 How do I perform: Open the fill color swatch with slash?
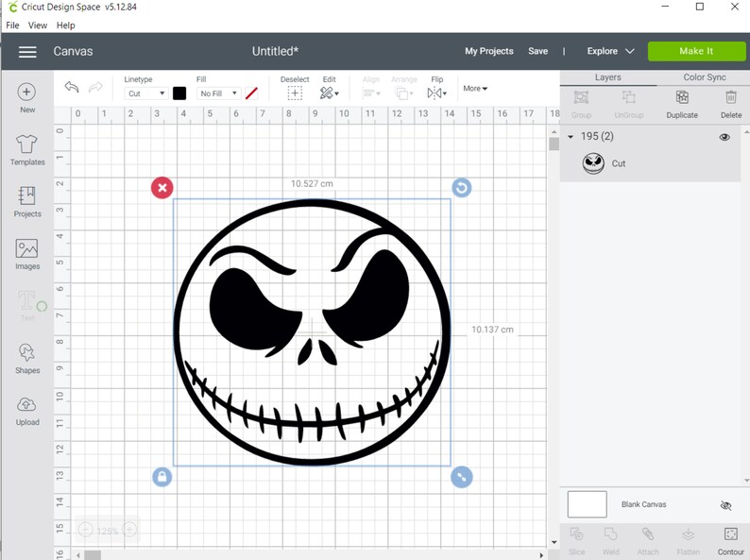[x=251, y=93]
